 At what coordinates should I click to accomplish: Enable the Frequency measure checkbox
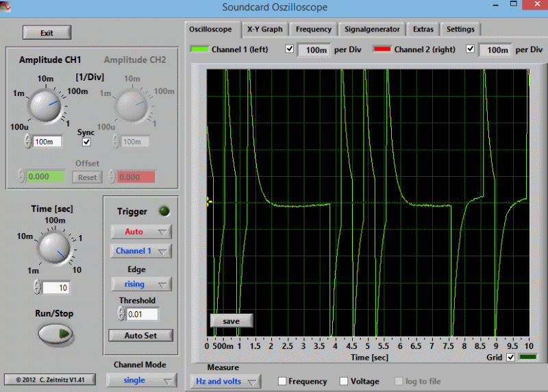pos(282,381)
